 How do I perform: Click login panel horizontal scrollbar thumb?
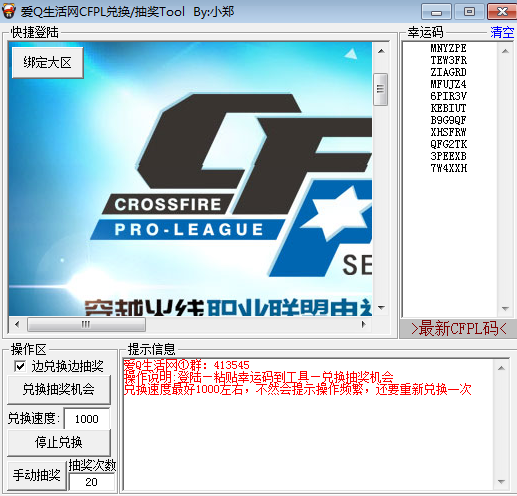click(x=86, y=324)
